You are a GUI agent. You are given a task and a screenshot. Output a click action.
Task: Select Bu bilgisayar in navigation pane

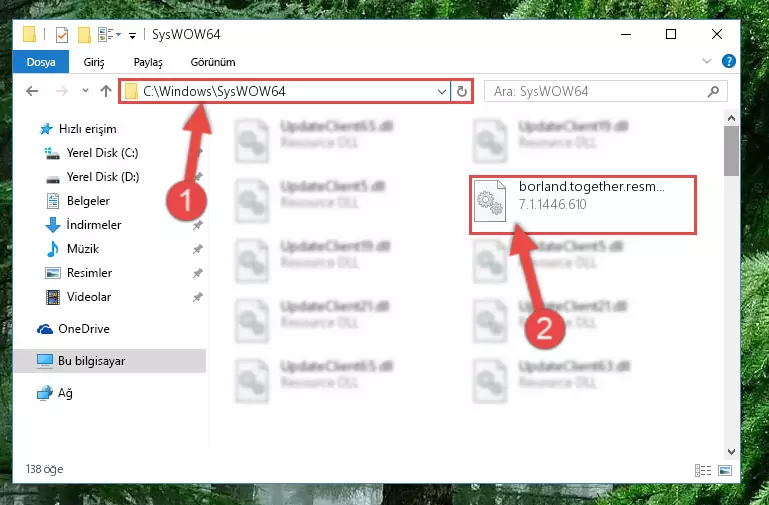109,361
